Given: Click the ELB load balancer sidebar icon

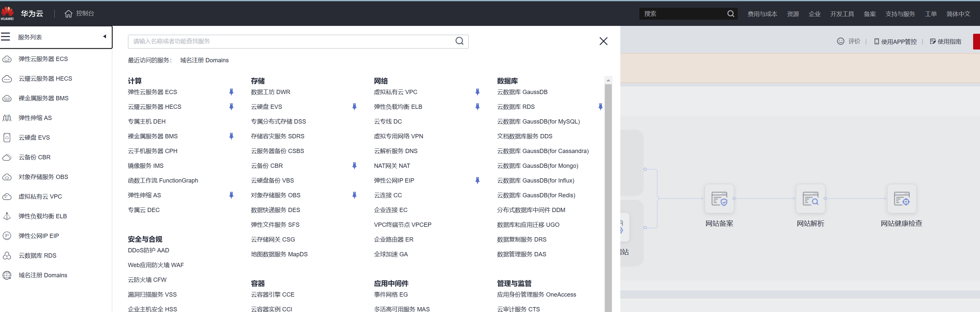Looking at the screenshot, I should (x=7, y=216).
